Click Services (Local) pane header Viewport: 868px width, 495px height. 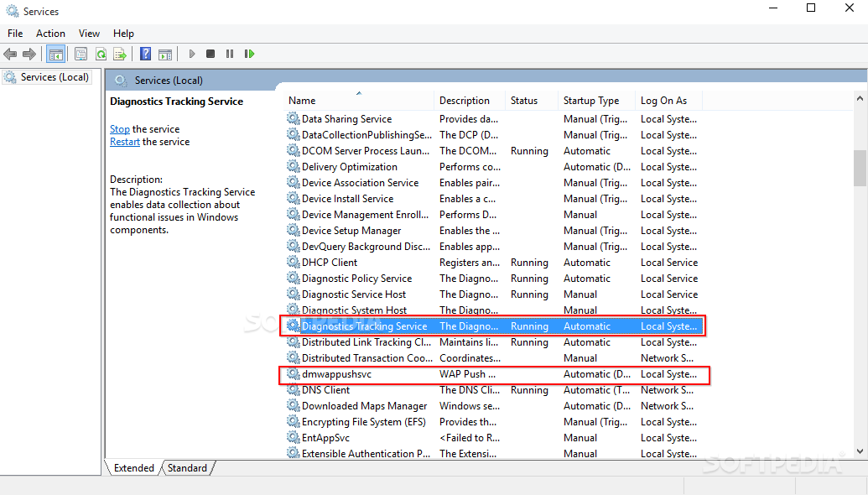[169, 81]
